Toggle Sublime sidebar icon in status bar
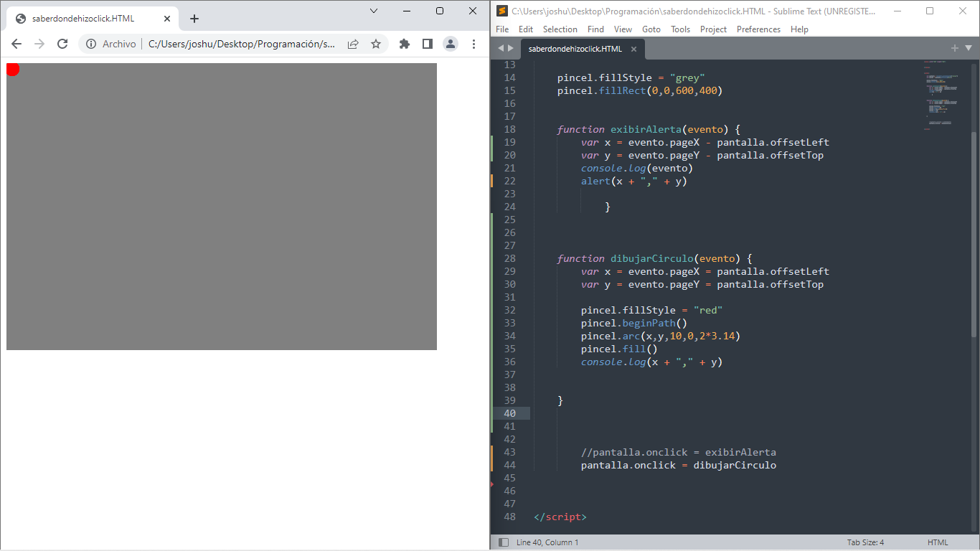Image resolution: width=980 pixels, height=551 pixels. coord(504,542)
